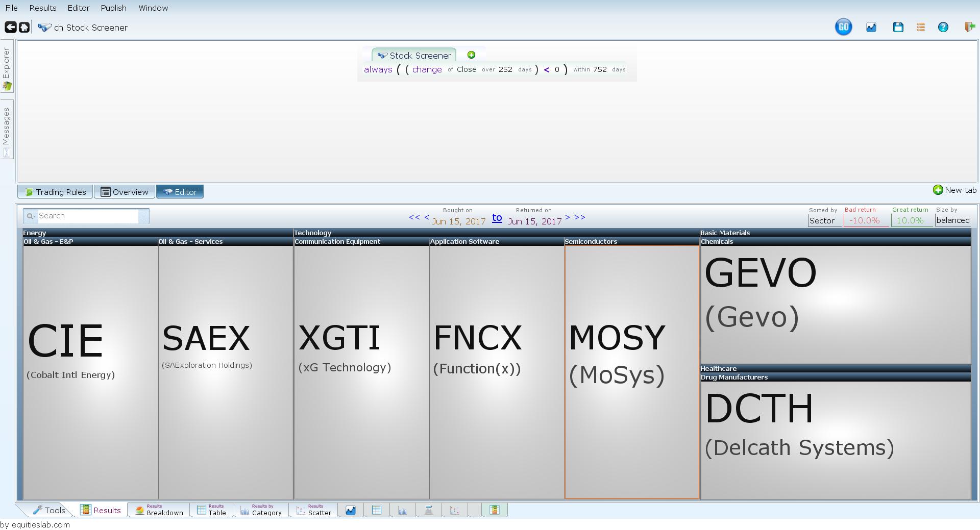Screen dimensions: 980x530
Task: Open Results Table view
Action: pos(212,510)
